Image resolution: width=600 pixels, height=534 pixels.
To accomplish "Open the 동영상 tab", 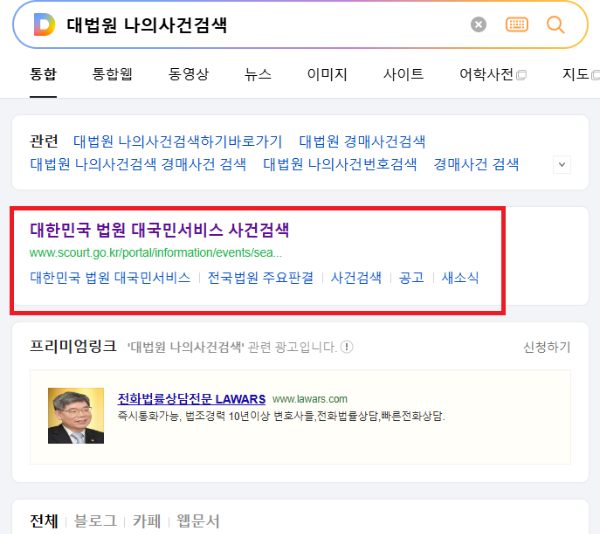I will tap(189, 74).
